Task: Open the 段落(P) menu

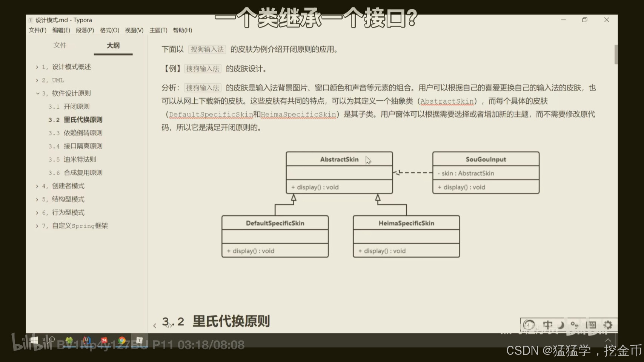Action: [85, 30]
